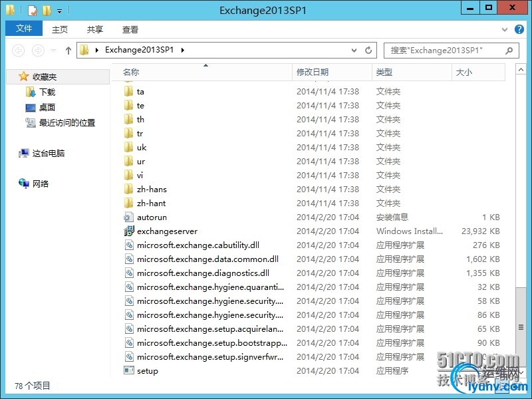Select microsoft.exchange.setup.bootstrapp... file
Viewport: 532px width, 399px height.
212,342
